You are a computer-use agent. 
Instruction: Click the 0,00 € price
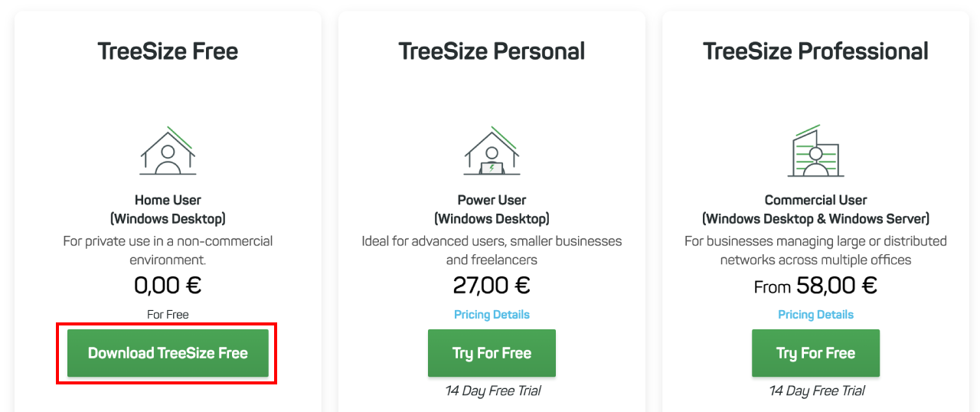coord(168,286)
